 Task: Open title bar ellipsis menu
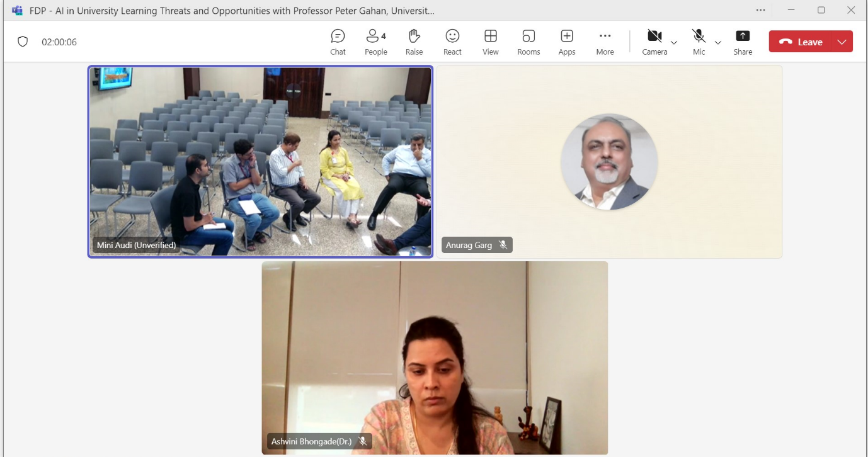coord(761,10)
